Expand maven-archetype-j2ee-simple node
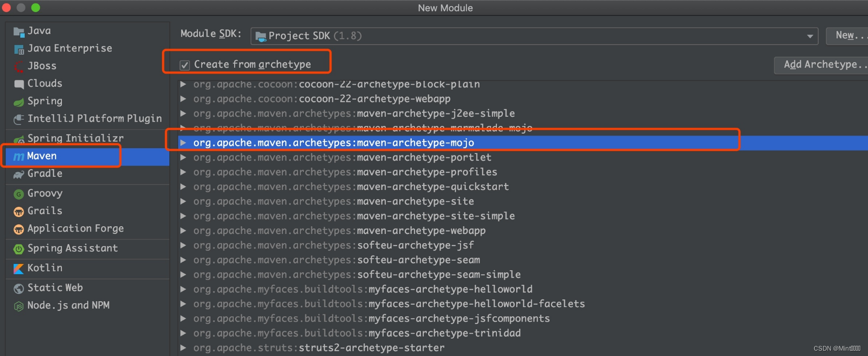Viewport: 868px width, 356px height. coord(183,113)
